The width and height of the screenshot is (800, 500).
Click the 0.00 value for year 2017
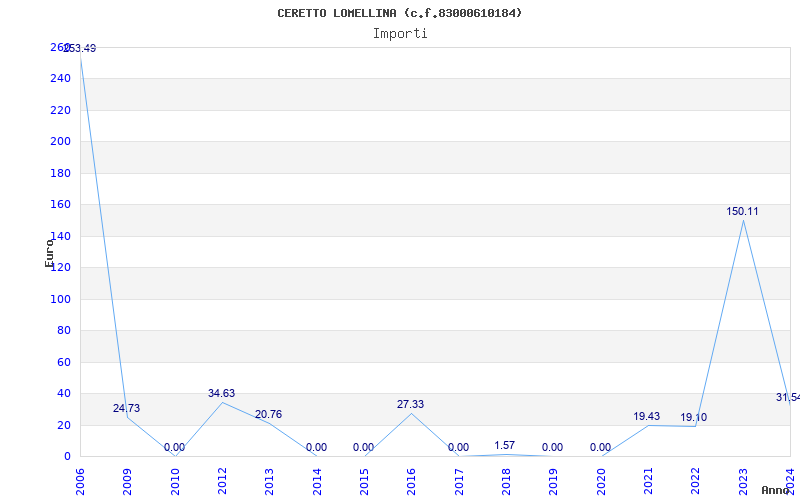[x=458, y=448]
